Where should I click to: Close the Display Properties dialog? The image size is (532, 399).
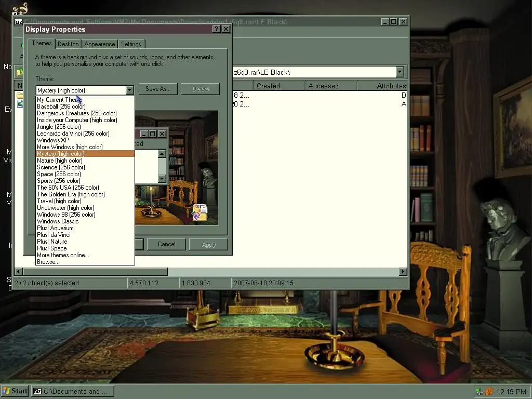(225, 29)
